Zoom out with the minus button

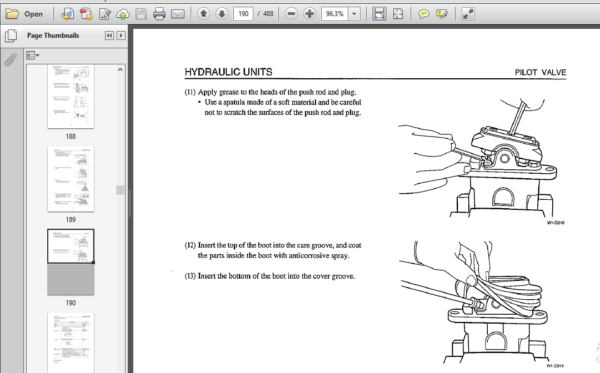click(291, 14)
